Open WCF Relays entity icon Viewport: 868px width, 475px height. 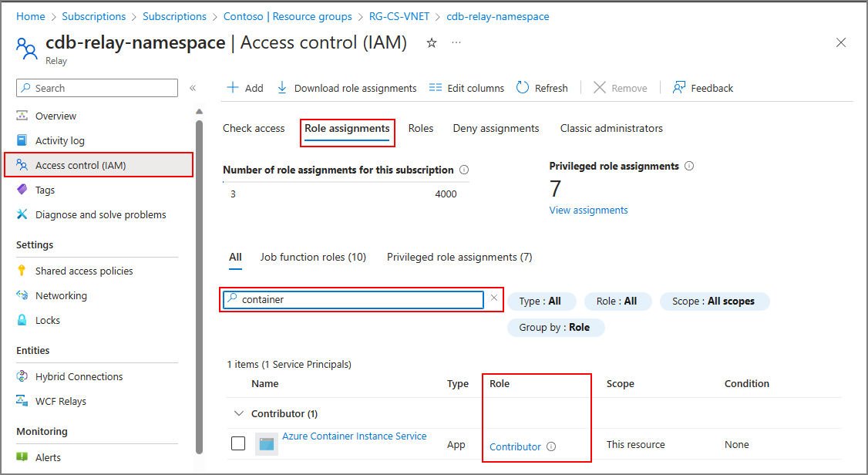click(x=21, y=401)
